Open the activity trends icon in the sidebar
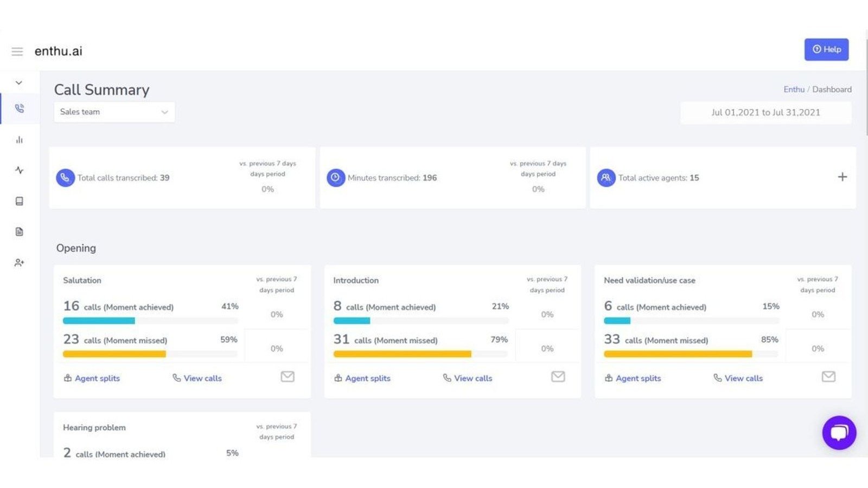The height and width of the screenshot is (488, 868). [20, 170]
